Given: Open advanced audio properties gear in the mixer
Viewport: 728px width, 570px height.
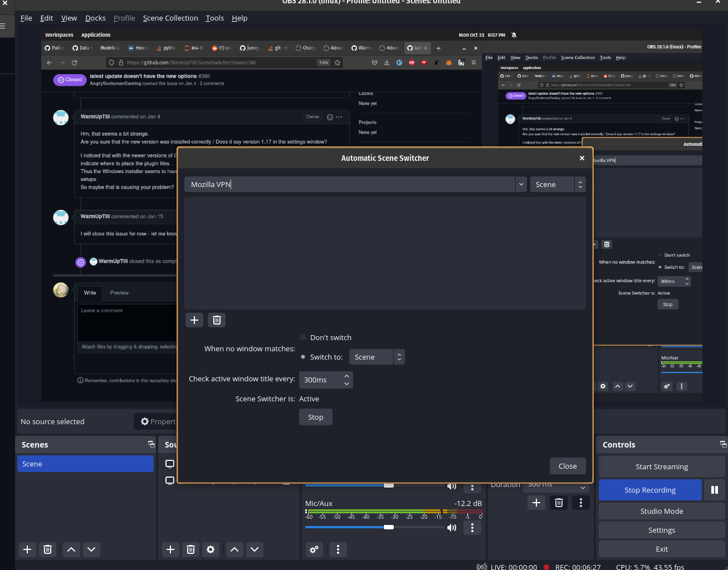Looking at the screenshot, I should pos(314,549).
